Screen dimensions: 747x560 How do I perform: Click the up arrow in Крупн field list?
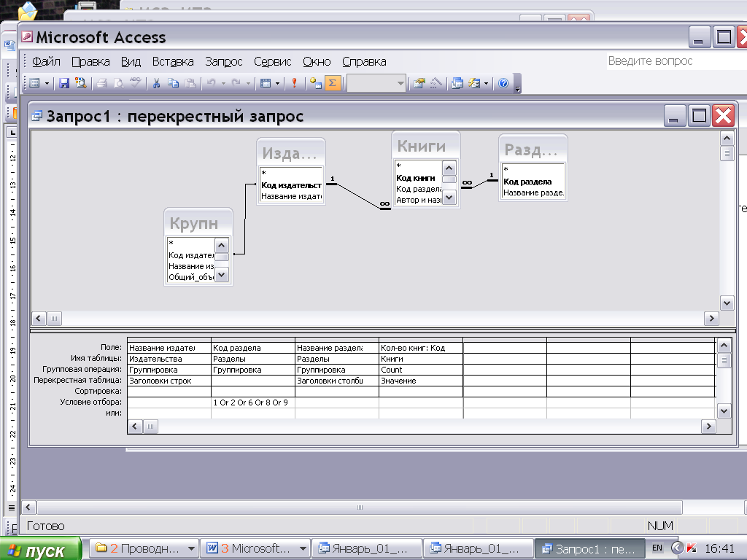pyautogui.click(x=222, y=246)
